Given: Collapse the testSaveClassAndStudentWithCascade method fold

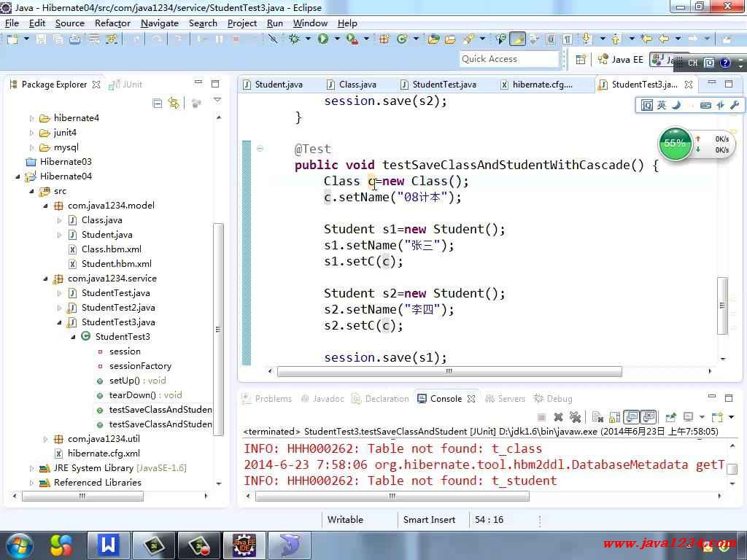Looking at the screenshot, I should [x=260, y=149].
